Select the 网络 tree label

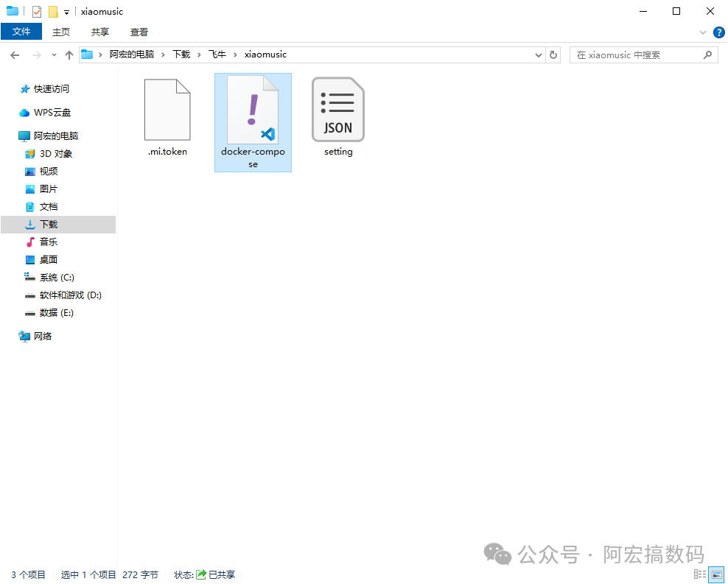pyautogui.click(x=43, y=337)
